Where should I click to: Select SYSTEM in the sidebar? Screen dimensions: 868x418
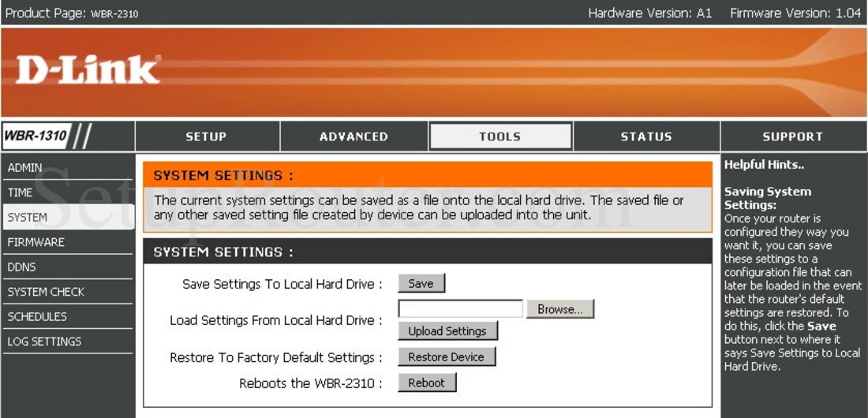coord(68,217)
